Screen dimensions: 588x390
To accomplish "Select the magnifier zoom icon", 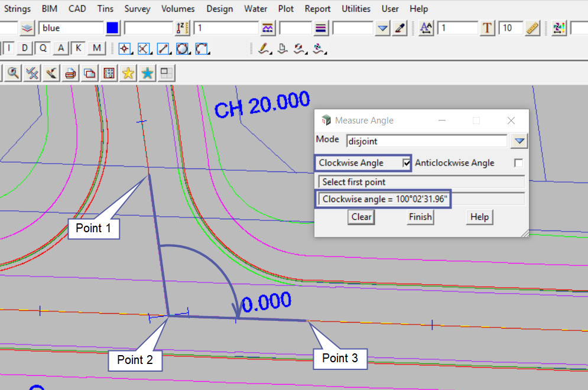I will pos(12,73).
